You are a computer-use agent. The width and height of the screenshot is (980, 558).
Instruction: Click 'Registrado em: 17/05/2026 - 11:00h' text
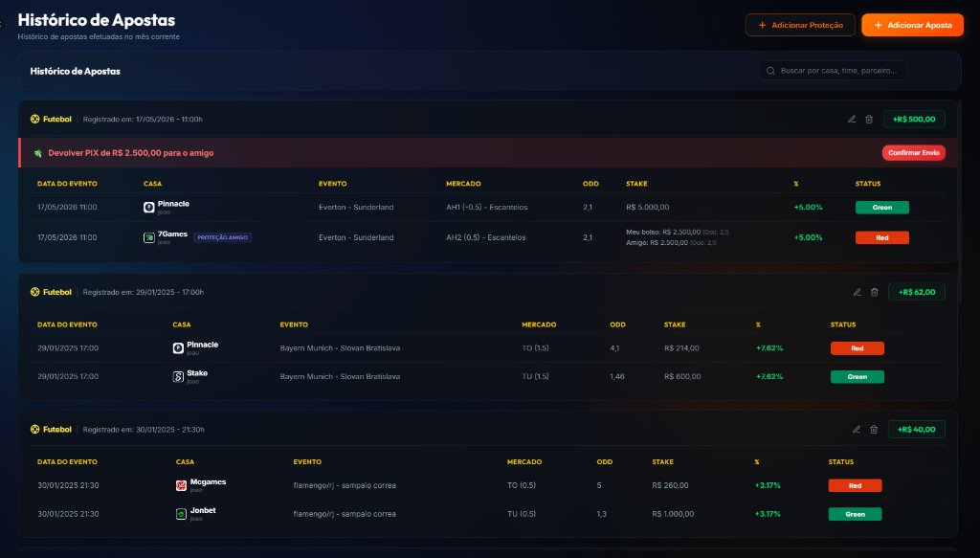(143, 120)
